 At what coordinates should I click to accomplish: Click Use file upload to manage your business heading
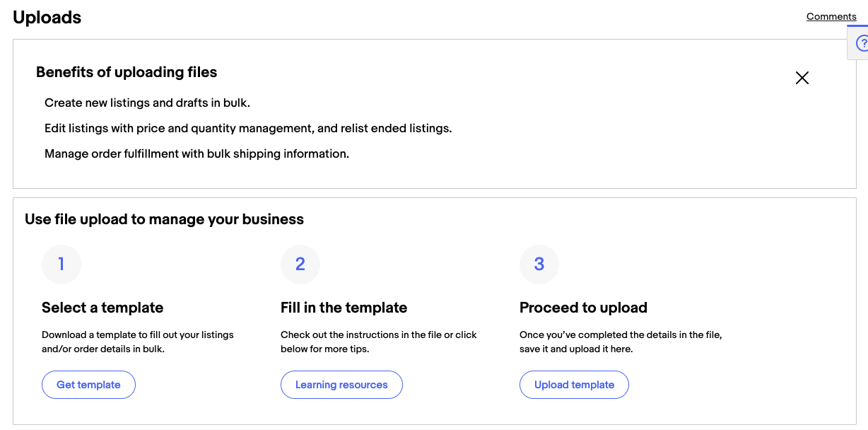pos(164,219)
